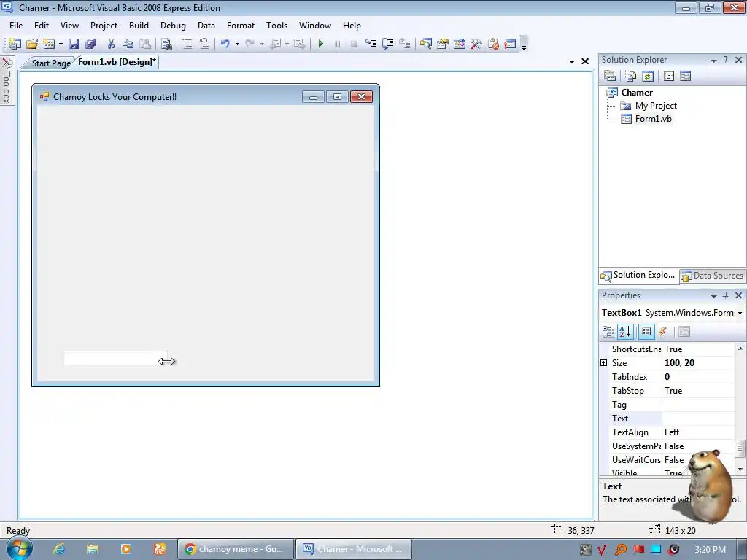Open Solution Explorer from main toolbar icon
747x560 pixels.
coord(425,44)
